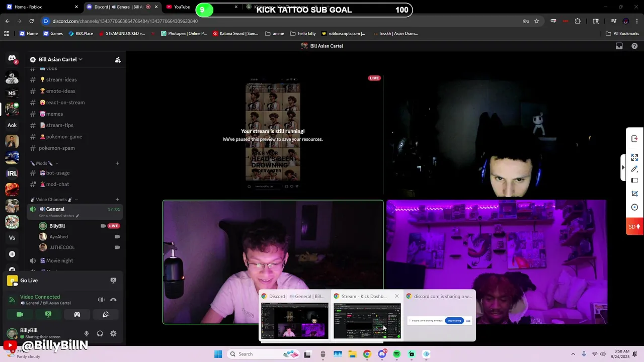Select the Stream - Kick Dashboard window thumbnail
Screen dimensions: 644x362
[x=367, y=321]
